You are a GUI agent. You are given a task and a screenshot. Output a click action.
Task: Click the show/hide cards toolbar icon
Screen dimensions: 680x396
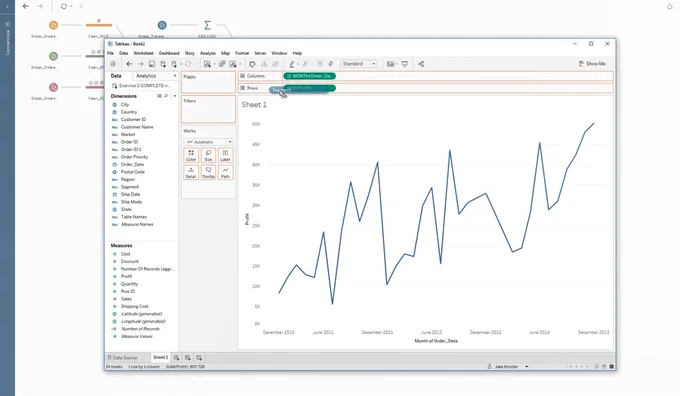click(x=391, y=64)
